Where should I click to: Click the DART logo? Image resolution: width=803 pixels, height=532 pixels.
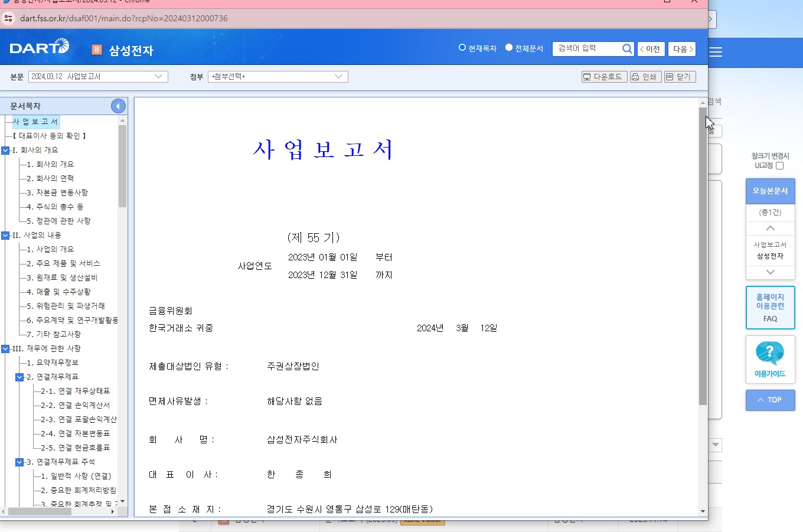pyautogui.click(x=39, y=47)
